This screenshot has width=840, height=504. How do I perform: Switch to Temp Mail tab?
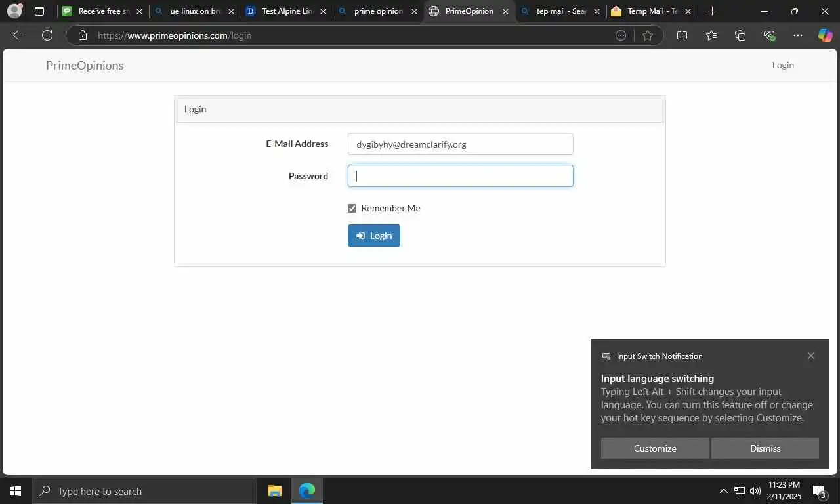tap(651, 11)
